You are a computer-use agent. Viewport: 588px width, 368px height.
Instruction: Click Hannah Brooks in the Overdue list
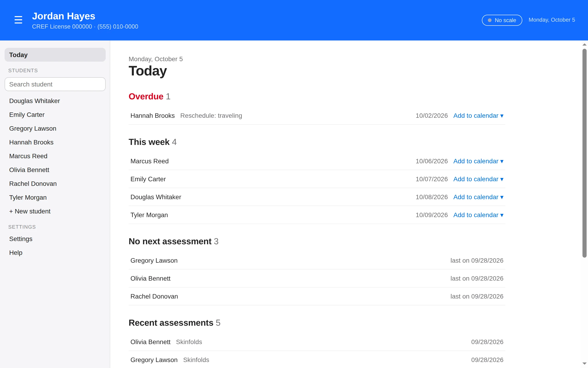pyautogui.click(x=153, y=116)
